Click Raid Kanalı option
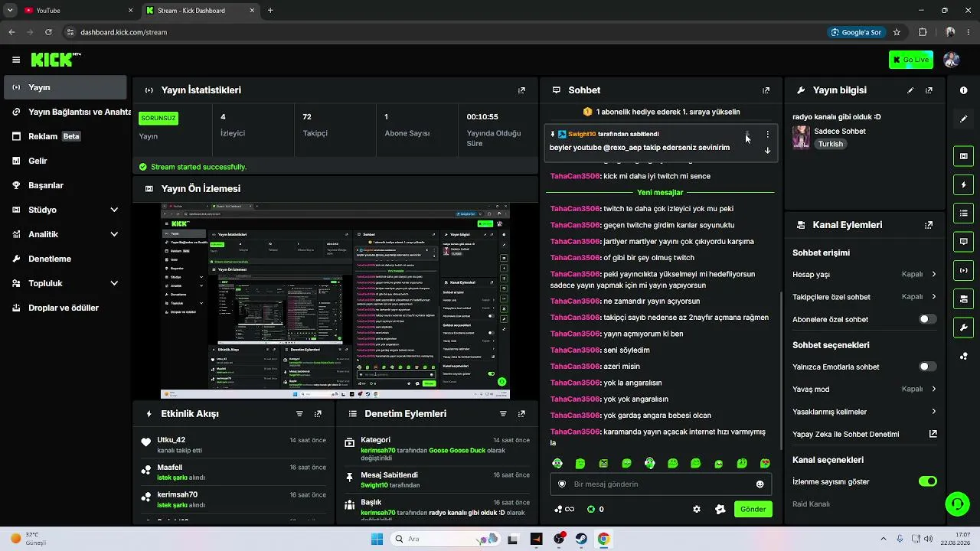The height and width of the screenshot is (551, 980). [811, 504]
